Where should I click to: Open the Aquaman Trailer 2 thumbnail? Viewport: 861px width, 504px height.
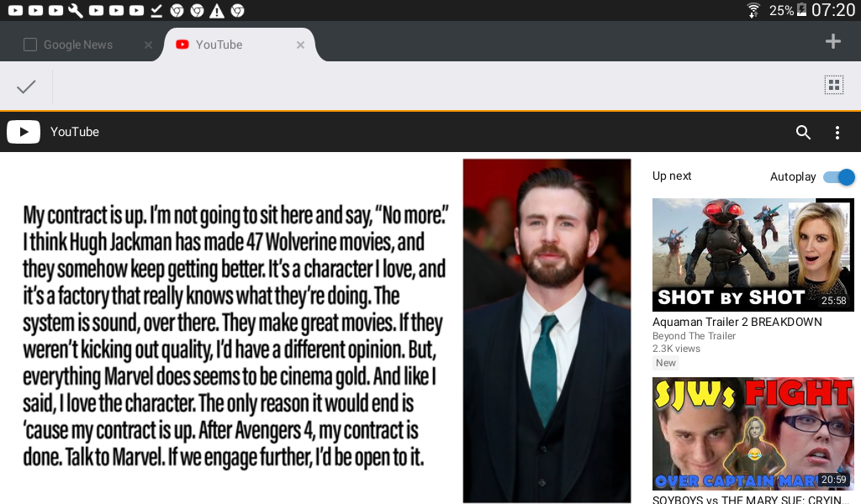pyautogui.click(x=753, y=255)
